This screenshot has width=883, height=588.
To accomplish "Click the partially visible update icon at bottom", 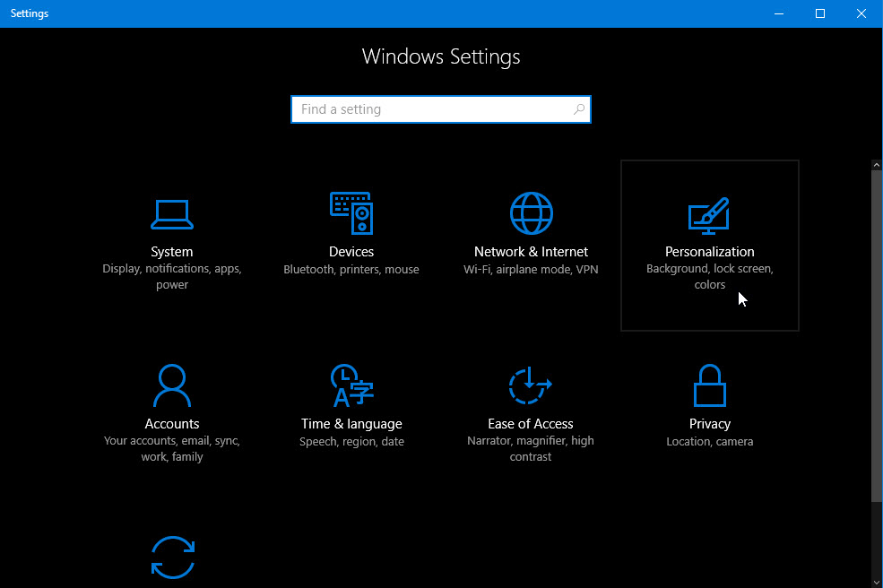I will point(172,556).
